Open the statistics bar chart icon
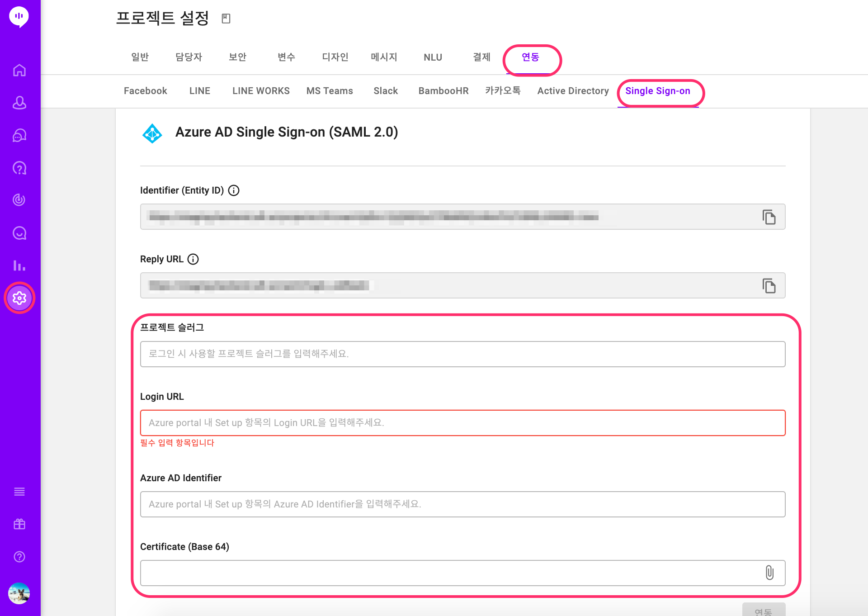 click(19, 265)
